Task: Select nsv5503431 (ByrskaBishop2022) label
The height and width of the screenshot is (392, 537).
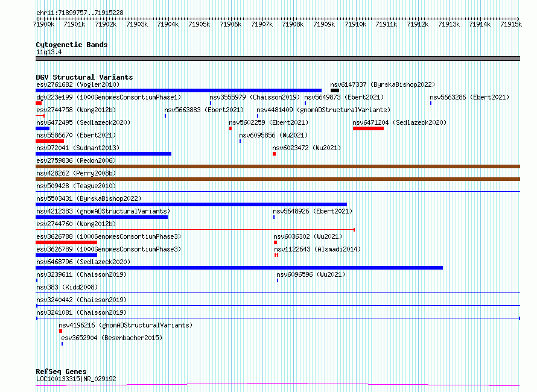Action: click(89, 198)
